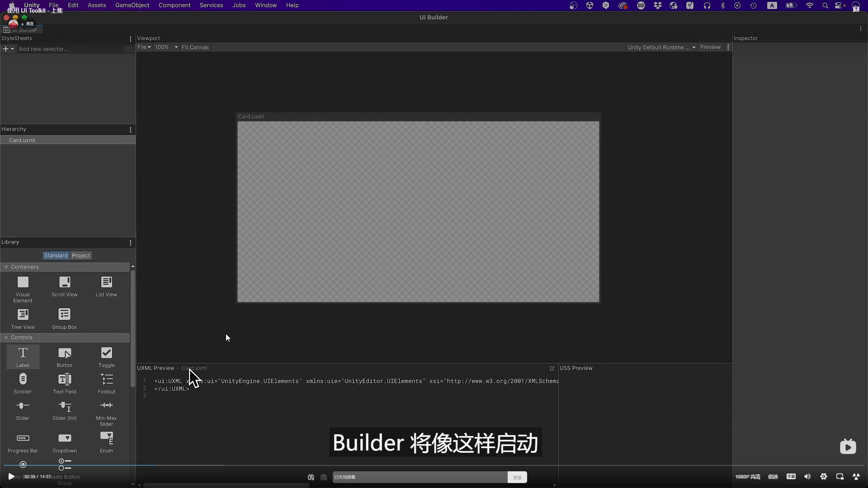Open the Window menu
This screenshot has height=488, width=868.
265,5
